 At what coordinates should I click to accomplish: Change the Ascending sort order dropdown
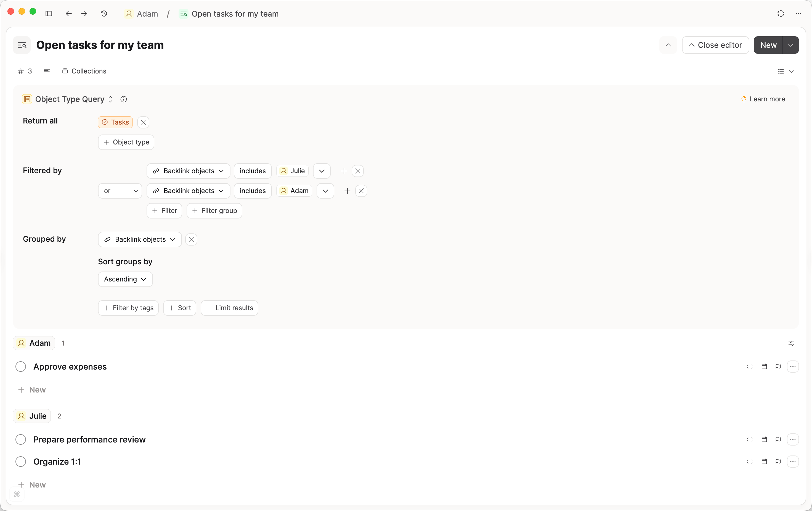tap(125, 279)
